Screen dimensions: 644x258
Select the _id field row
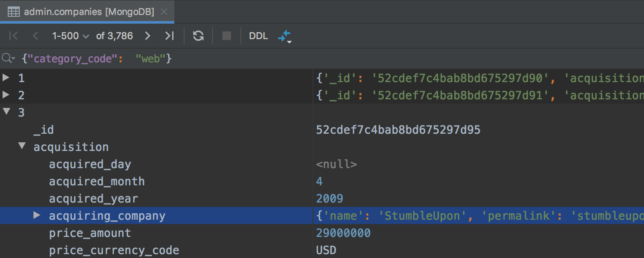coord(322,129)
